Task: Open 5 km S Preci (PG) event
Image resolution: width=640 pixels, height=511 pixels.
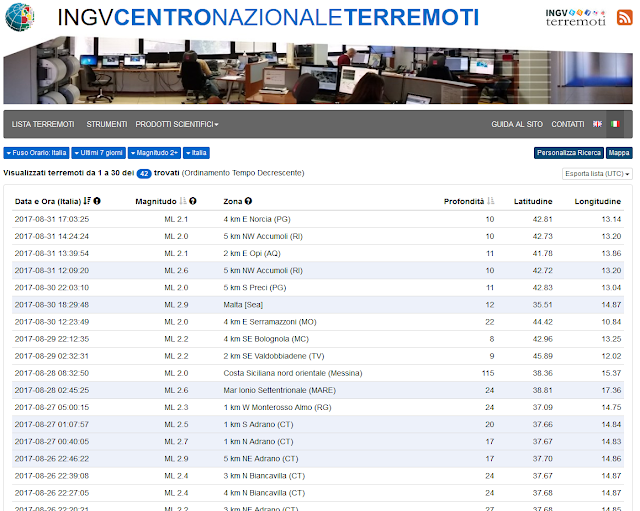Action: (255, 288)
